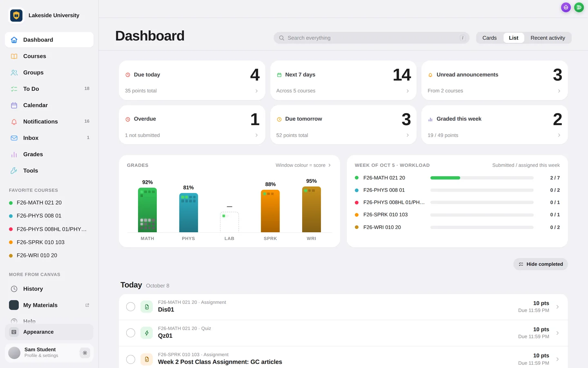Open Notifications with the bell icon
This screenshot has width=588, height=368.
(49, 121)
